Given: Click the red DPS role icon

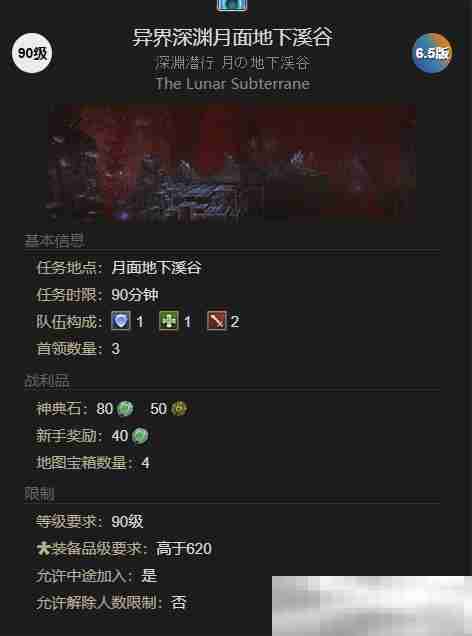Looking at the screenshot, I should click(x=217, y=321).
